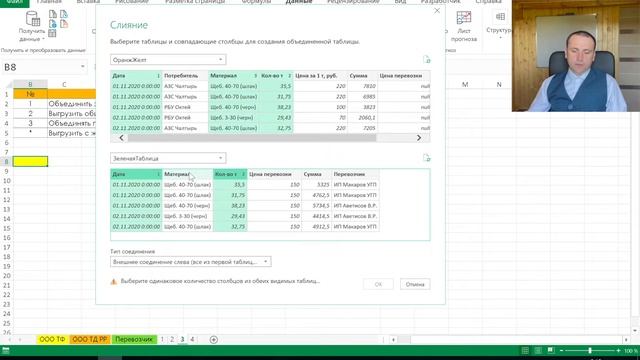Click left arrow of preview scrollbar

121,138
